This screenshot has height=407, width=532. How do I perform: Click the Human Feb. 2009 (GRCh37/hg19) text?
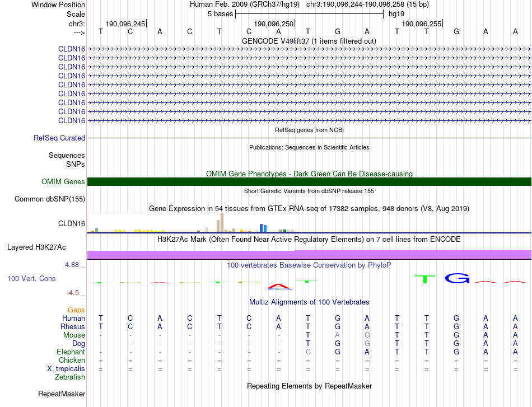click(245, 4)
